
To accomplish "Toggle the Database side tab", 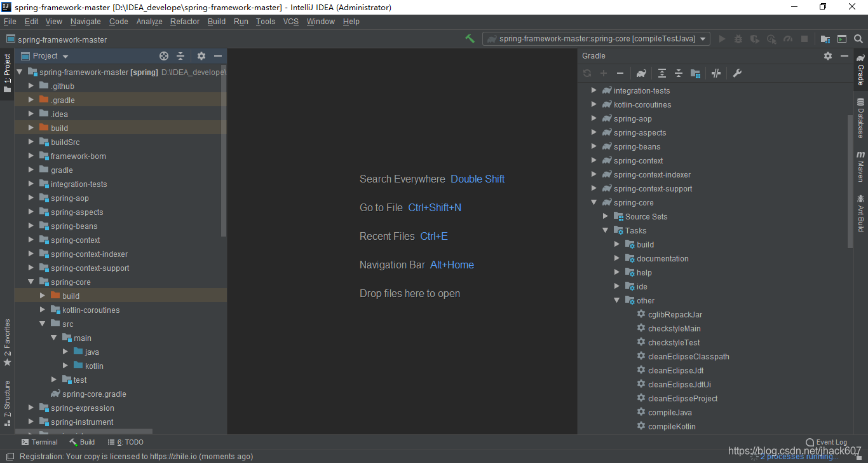I will tap(861, 118).
